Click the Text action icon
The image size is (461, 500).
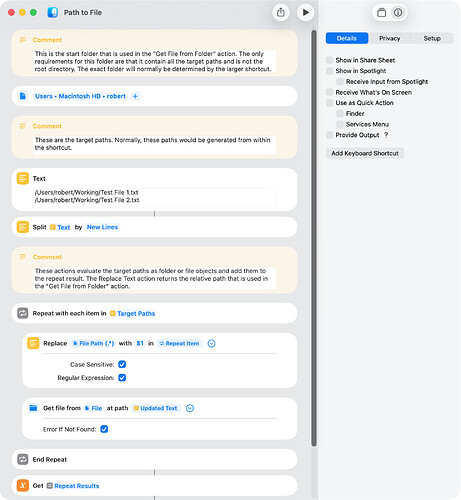coord(23,179)
